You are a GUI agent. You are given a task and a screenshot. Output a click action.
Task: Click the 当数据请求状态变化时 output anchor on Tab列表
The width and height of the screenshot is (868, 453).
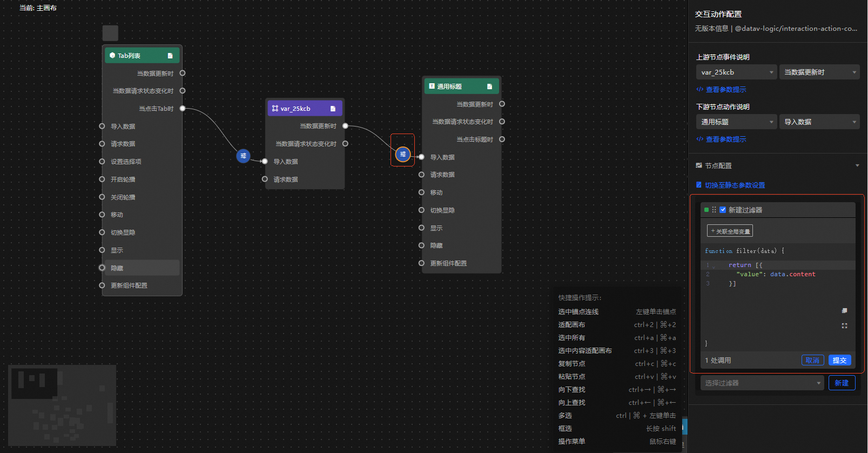183,91
